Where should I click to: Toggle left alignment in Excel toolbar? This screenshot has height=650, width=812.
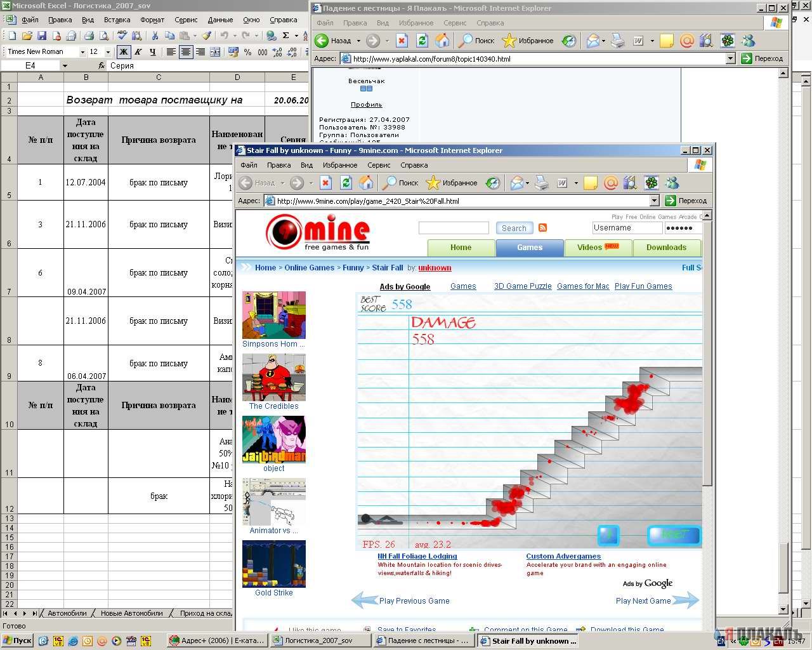point(171,52)
